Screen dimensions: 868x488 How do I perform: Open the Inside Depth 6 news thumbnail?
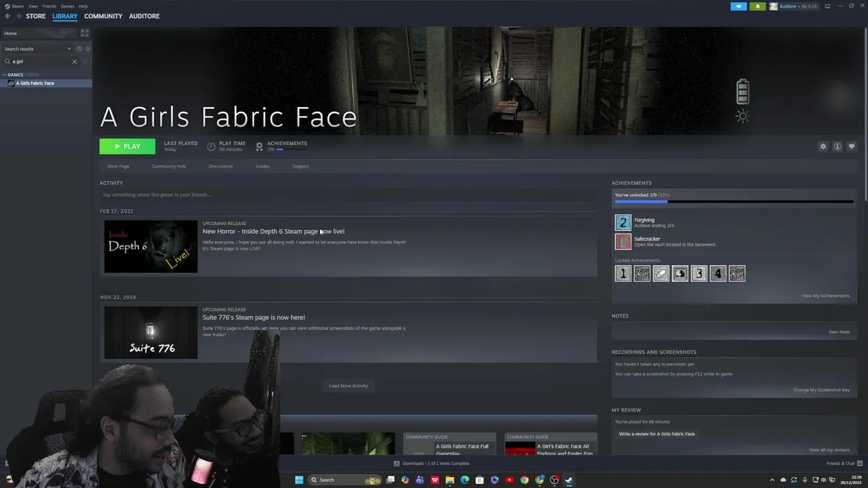click(x=151, y=246)
